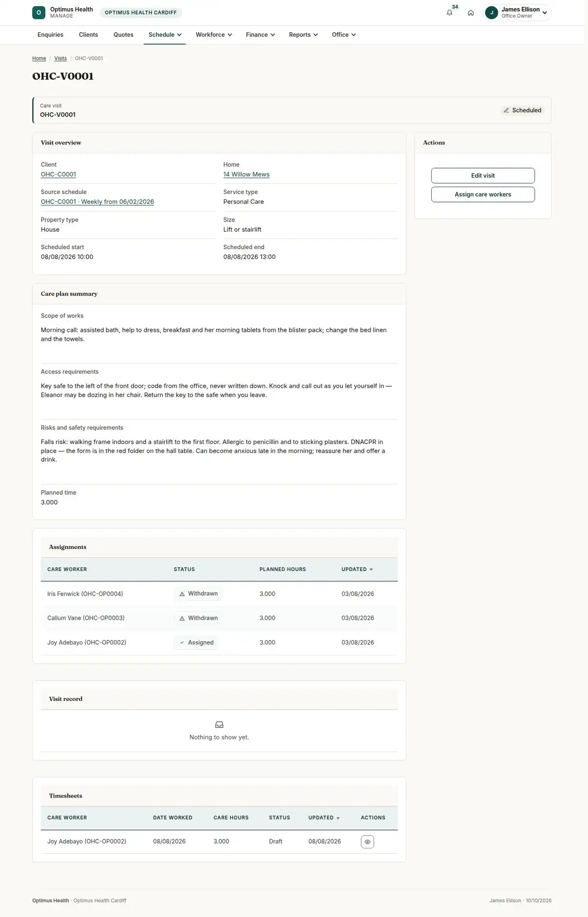Click Joy Adebayo's Assigned status badge
The height and width of the screenshot is (917, 588).
[196, 643]
